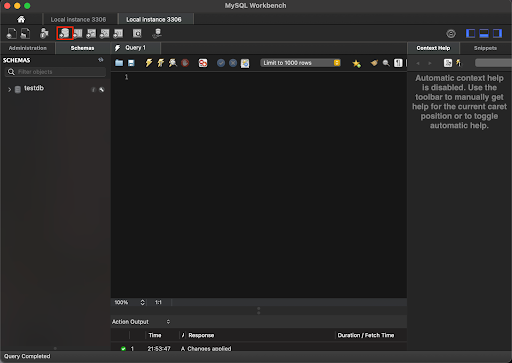Switch to the Snippets tab

(485, 48)
